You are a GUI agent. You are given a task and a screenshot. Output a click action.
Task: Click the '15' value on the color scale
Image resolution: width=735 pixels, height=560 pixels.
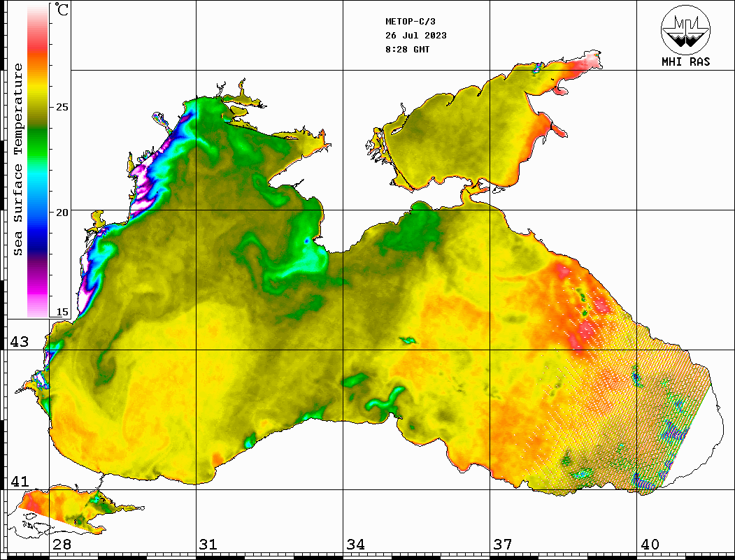coord(62,312)
